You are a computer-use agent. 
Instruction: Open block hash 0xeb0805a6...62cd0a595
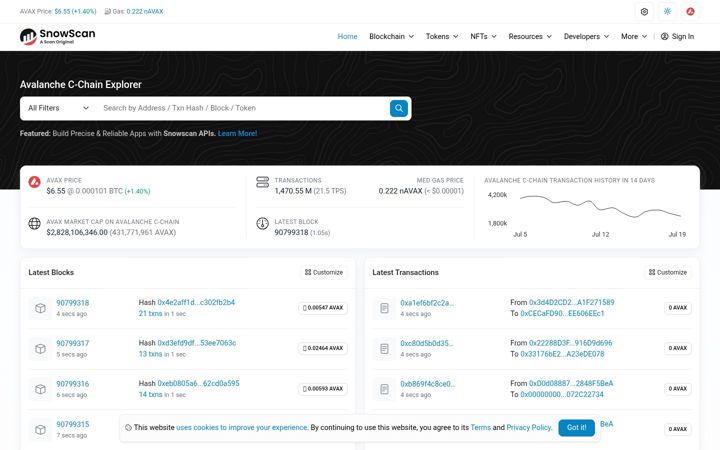198,383
